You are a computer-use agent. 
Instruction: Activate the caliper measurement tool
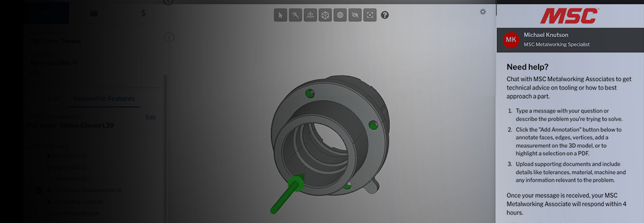pos(296,15)
